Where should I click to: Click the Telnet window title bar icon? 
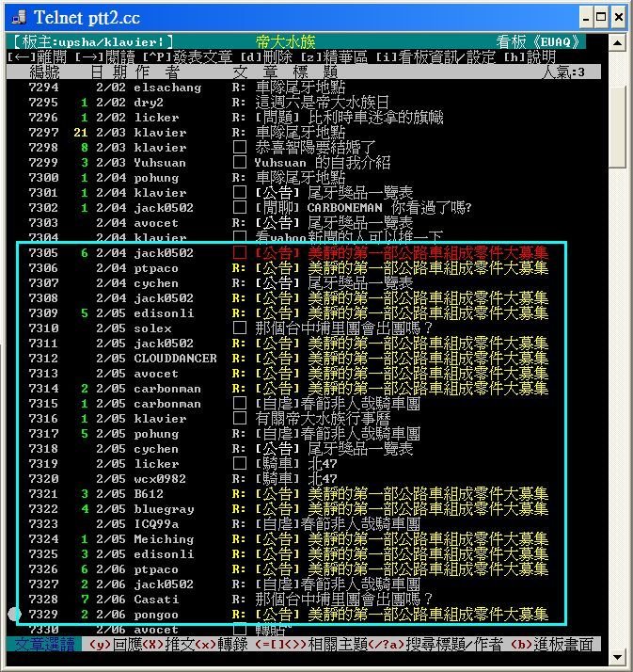(20, 18)
